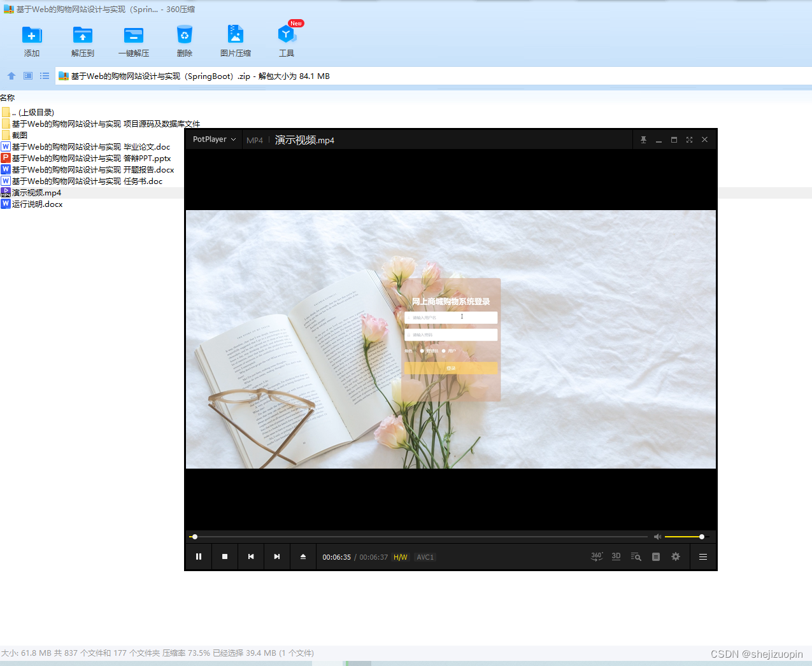Toggle 3D video mode
Image resolution: width=812 pixels, height=666 pixels.
coord(616,556)
